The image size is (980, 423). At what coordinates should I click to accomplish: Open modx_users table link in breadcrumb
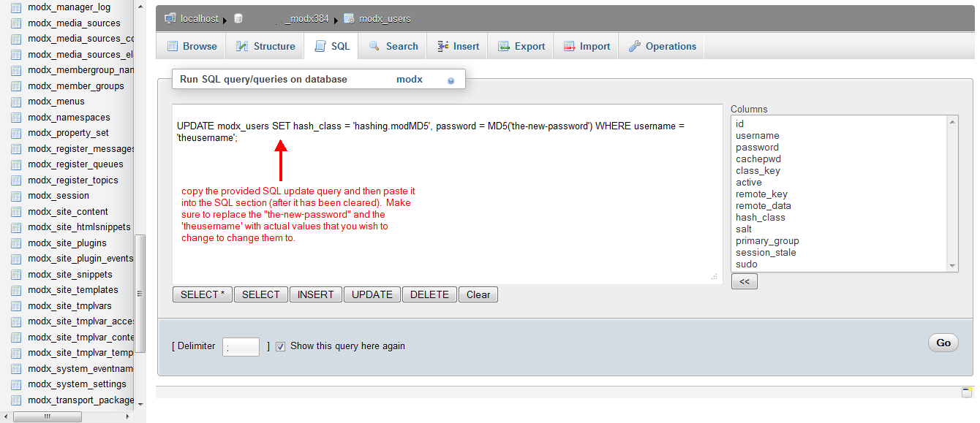click(x=384, y=18)
